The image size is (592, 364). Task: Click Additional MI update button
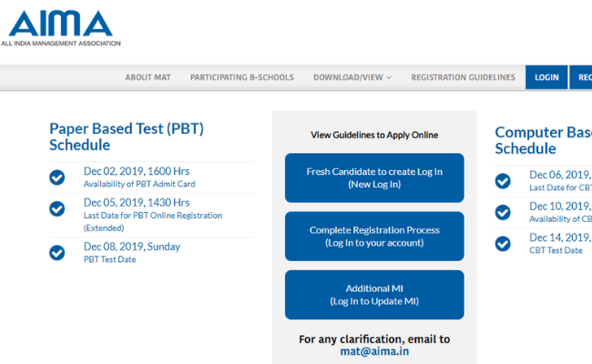pyautogui.click(x=374, y=295)
